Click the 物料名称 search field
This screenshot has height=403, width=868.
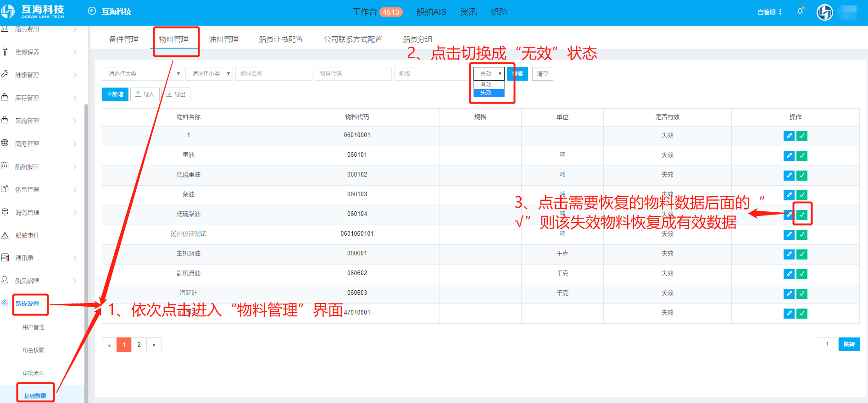[x=274, y=74]
